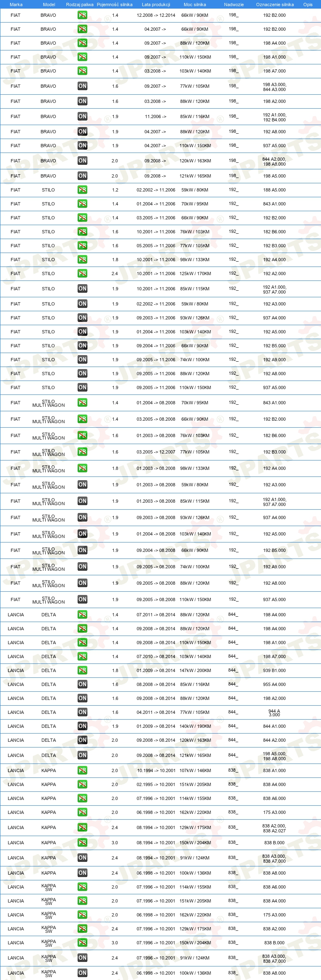Click the Pojemność silnika column header
This screenshot has width=321, height=980.
(115, 5)
